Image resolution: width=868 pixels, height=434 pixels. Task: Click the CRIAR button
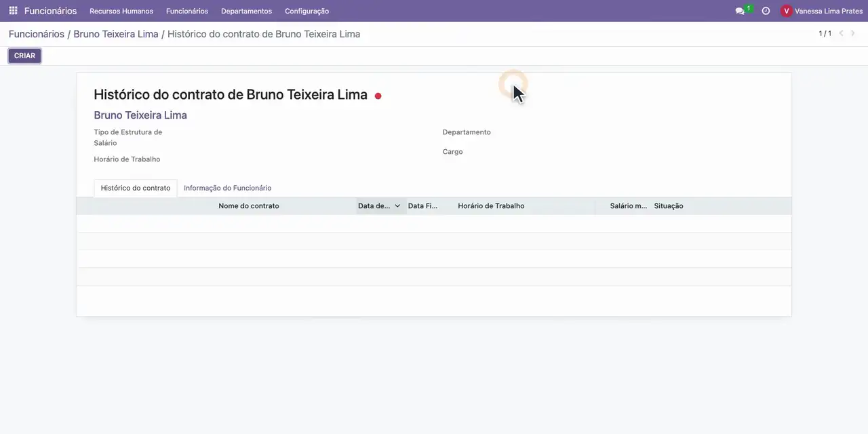coord(24,56)
